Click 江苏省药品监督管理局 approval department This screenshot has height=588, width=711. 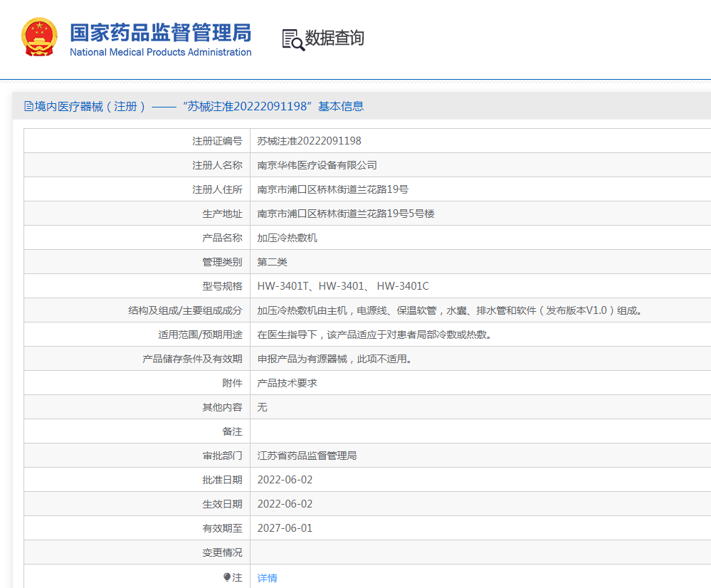point(307,456)
